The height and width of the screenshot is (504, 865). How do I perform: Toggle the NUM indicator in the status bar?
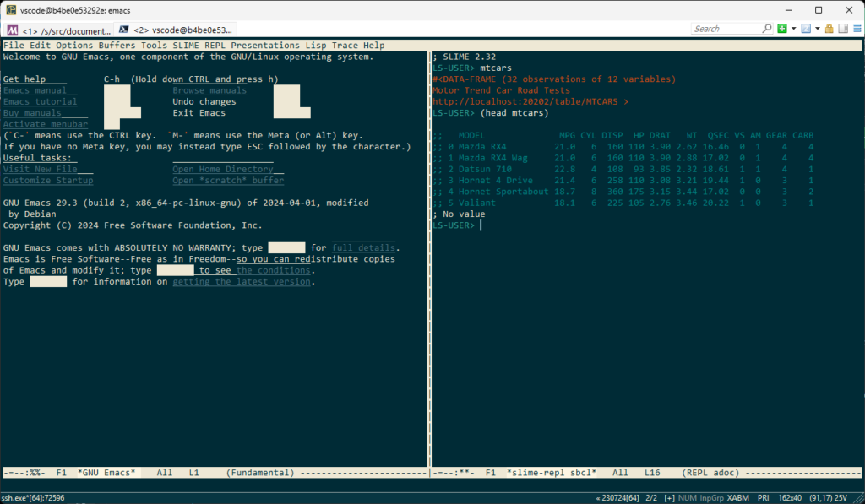click(x=688, y=498)
